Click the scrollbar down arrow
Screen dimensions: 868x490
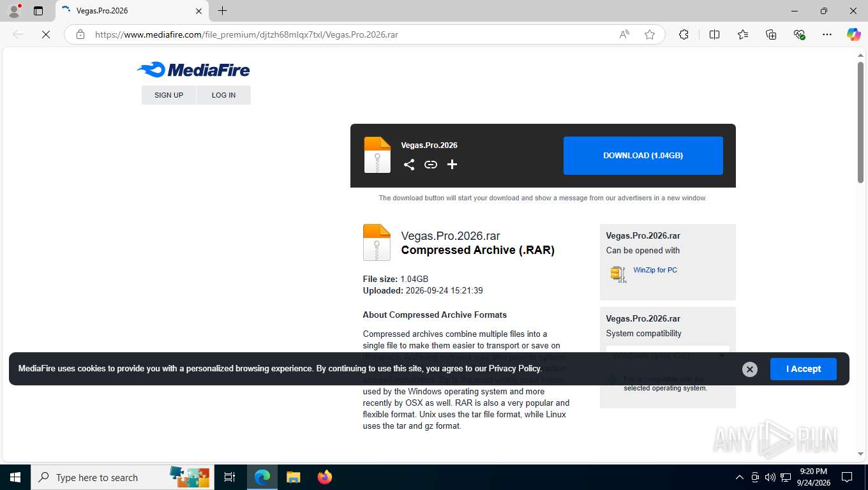[x=860, y=454]
